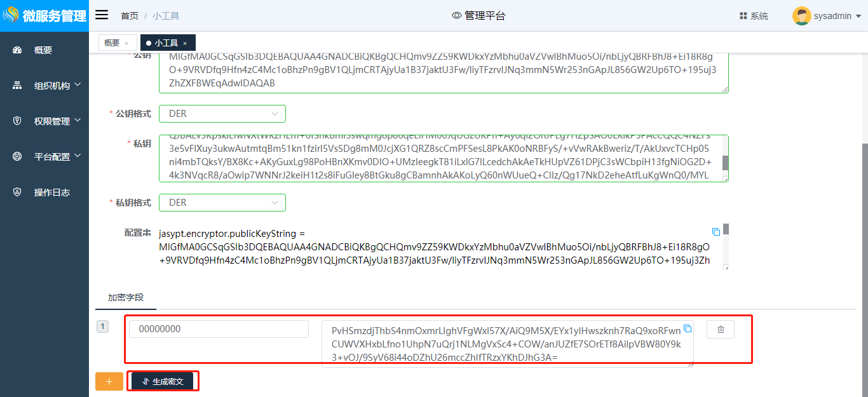Click the 生成密文 button
This screenshot has height=397, width=868.
[163, 382]
